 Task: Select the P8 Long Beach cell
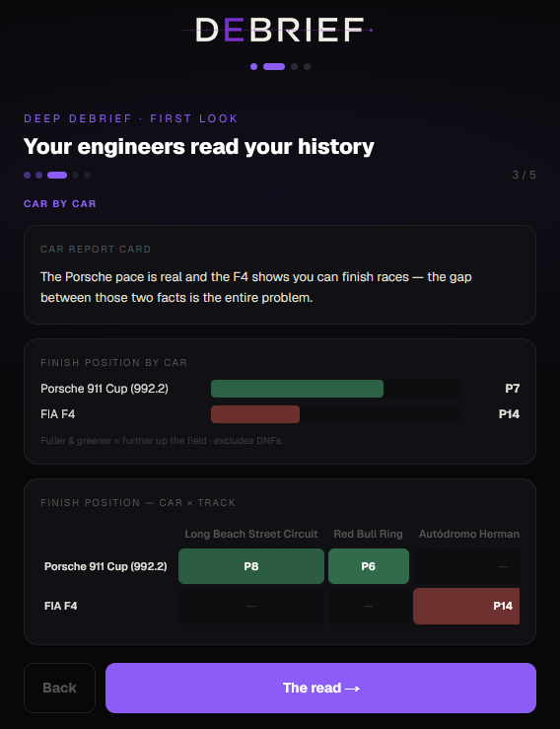click(x=251, y=566)
